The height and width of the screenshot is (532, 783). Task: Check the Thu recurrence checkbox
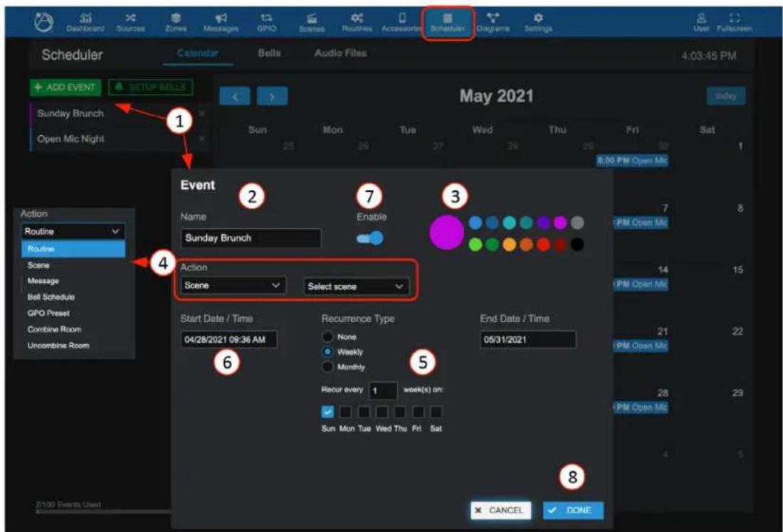coord(400,412)
